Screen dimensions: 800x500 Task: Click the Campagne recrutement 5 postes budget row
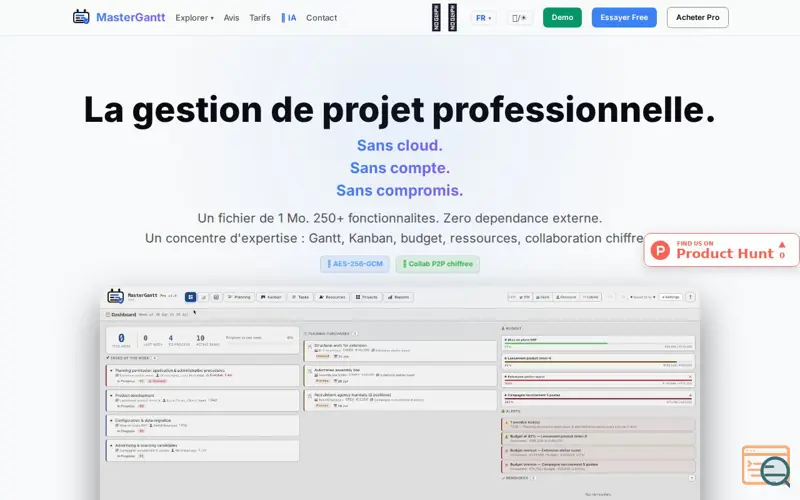point(598,398)
